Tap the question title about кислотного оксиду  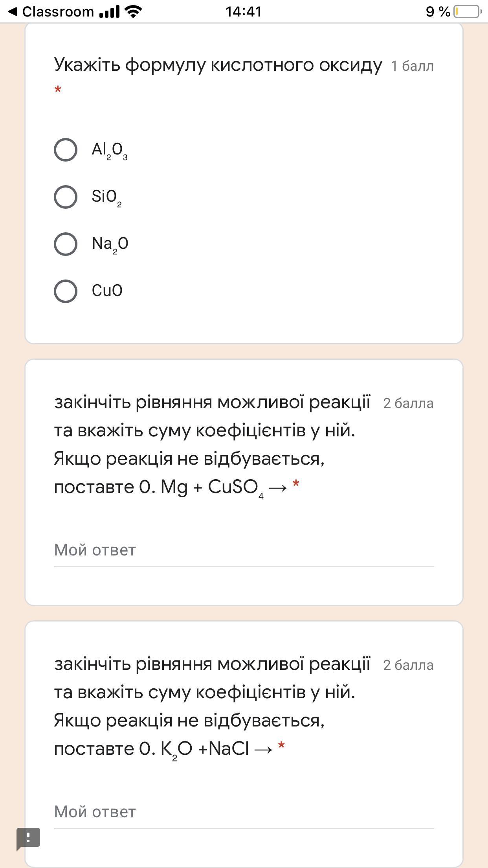pos(218,65)
